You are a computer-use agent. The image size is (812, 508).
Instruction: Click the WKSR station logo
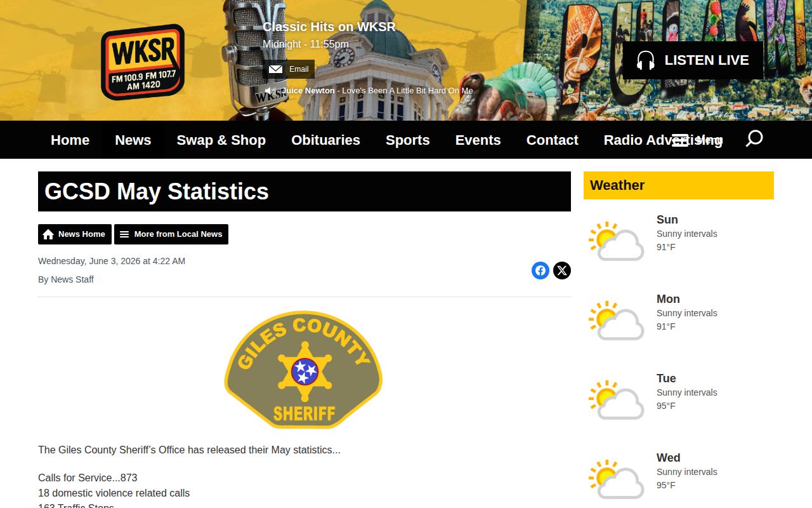point(143,62)
